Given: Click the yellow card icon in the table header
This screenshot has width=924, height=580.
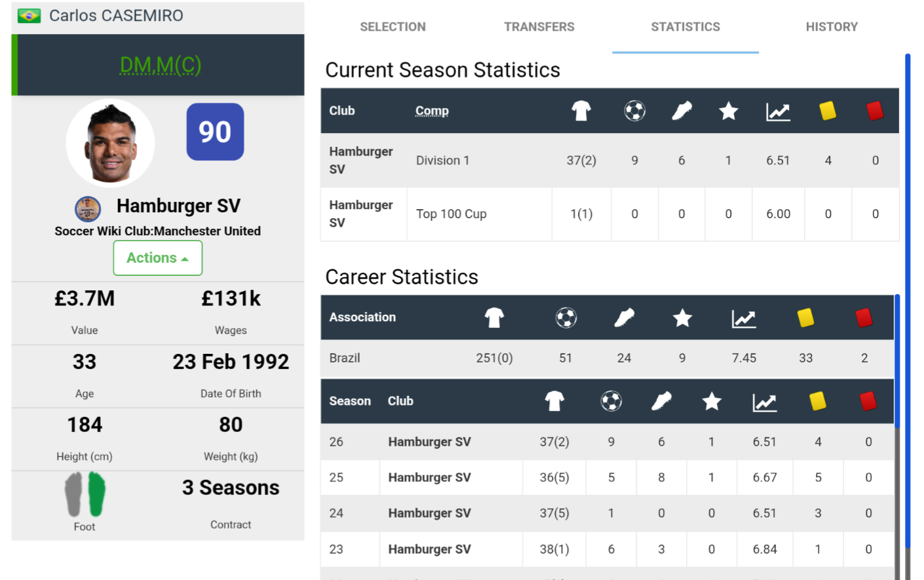Looking at the screenshot, I should (828, 111).
